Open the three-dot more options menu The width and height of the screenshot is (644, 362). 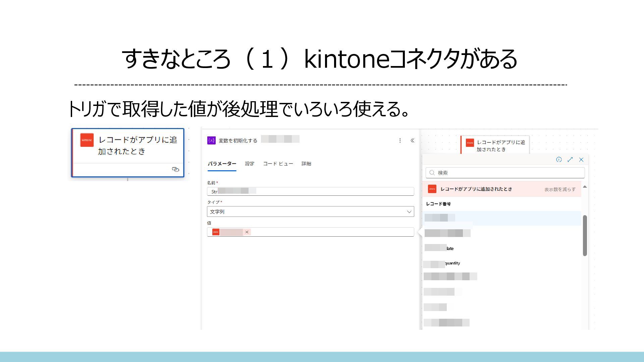point(400,140)
